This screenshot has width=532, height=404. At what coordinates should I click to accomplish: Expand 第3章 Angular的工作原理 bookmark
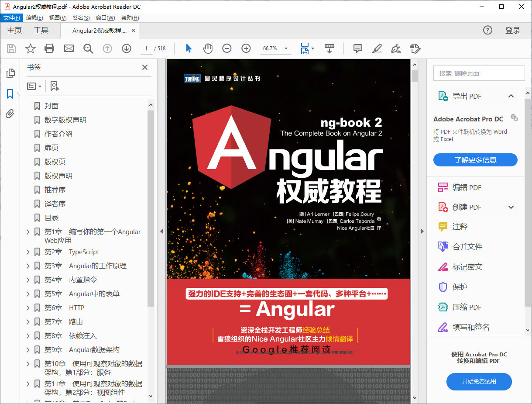[x=28, y=266]
